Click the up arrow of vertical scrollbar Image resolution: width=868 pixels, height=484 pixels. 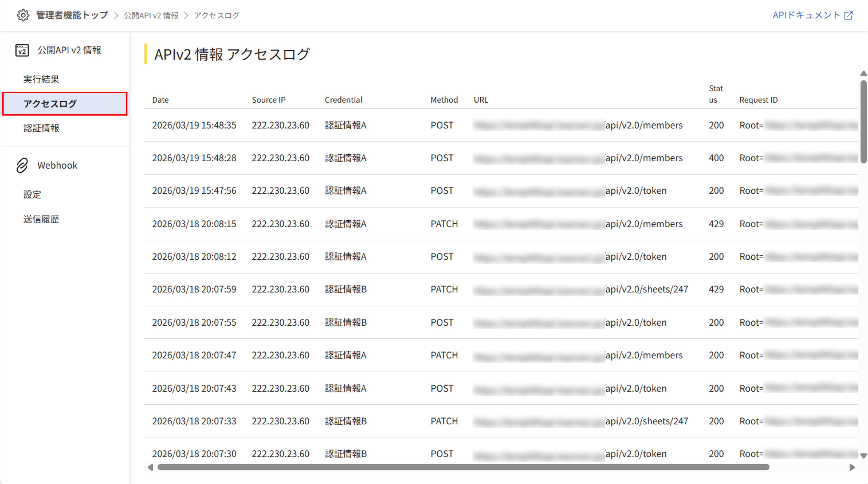tap(863, 73)
